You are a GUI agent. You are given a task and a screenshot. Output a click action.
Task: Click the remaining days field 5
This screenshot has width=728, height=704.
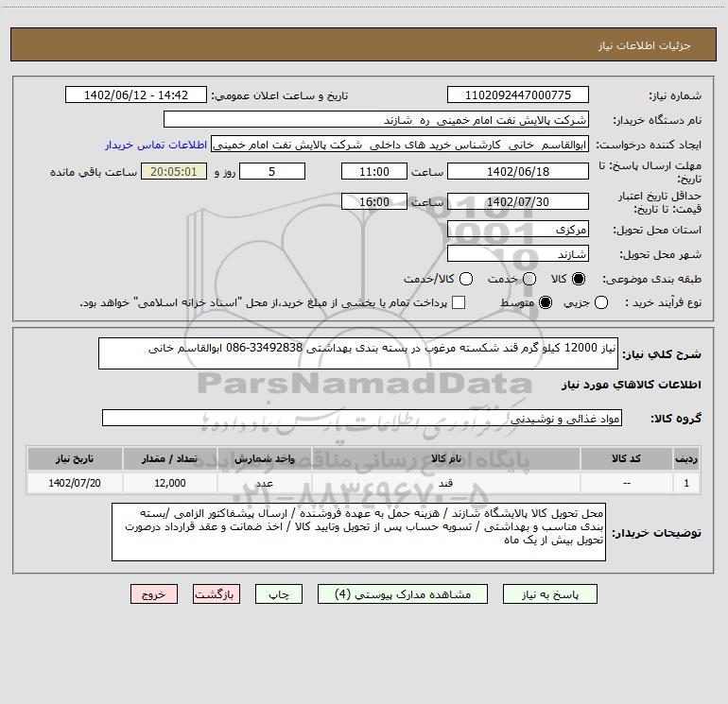coord(272,172)
